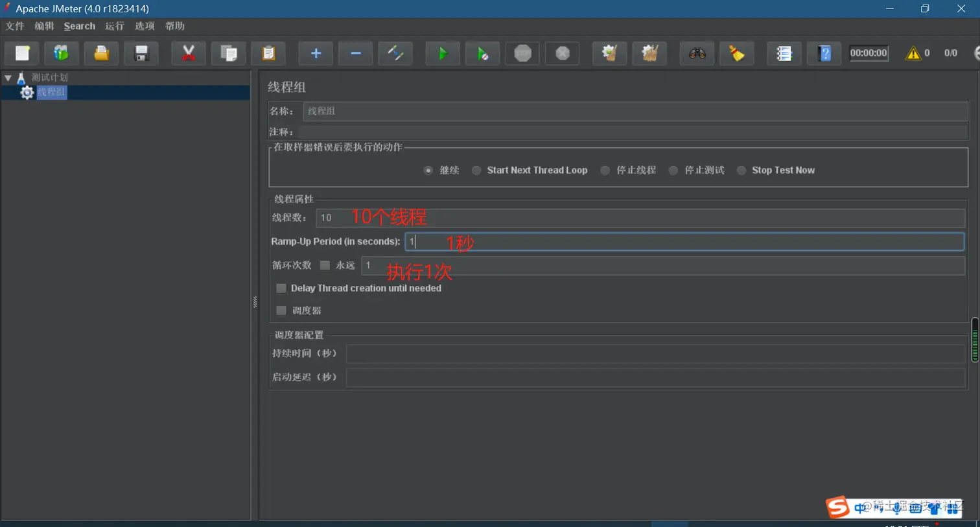Shutdown the test threads
The width and height of the screenshot is (980, 527).
(563, 53)
